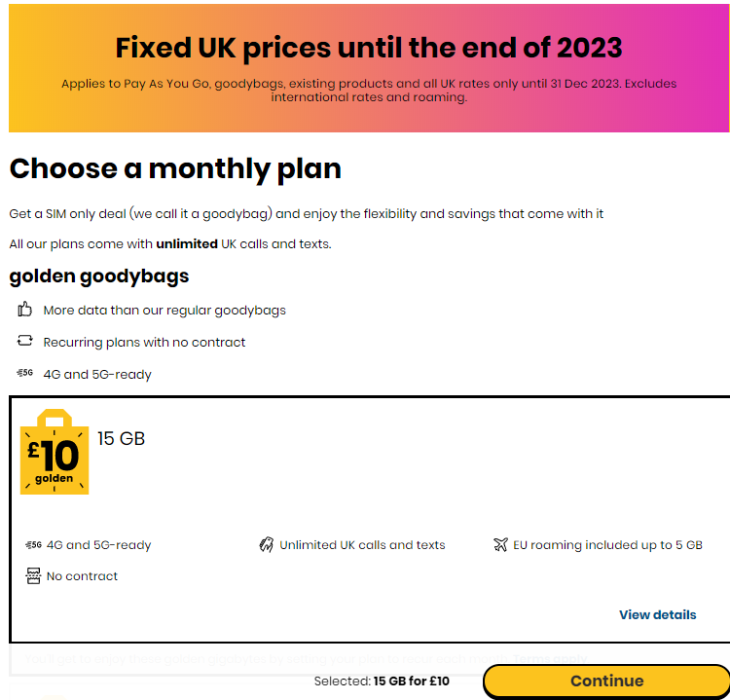Click the £10 golden goodybag icon

[x=55, y=452]
